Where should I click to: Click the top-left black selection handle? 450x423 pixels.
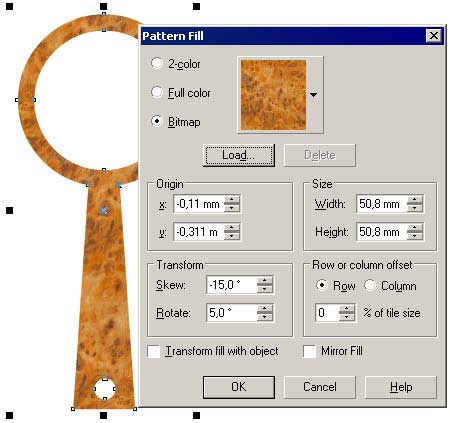click(9, 6)
